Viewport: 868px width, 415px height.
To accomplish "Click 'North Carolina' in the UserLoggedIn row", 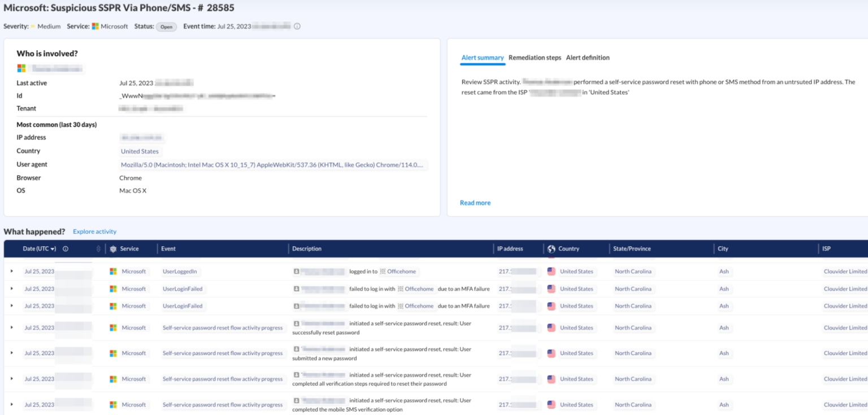I will [x=633, y=272].
